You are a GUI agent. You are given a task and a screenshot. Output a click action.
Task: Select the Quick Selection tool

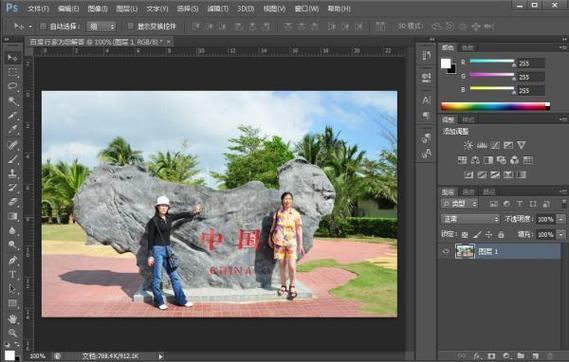tap(13, 101)
